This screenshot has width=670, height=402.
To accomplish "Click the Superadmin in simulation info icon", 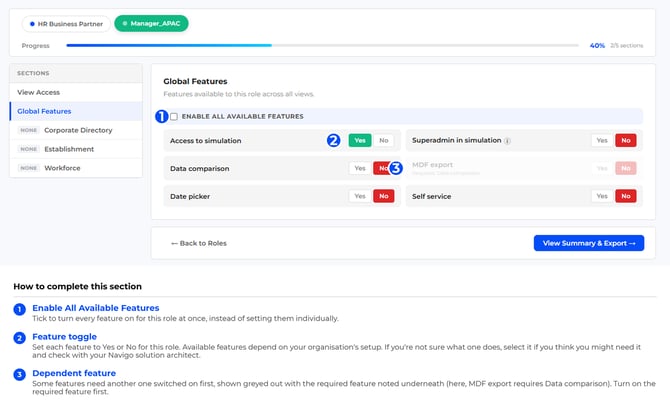I will [507, 141].
